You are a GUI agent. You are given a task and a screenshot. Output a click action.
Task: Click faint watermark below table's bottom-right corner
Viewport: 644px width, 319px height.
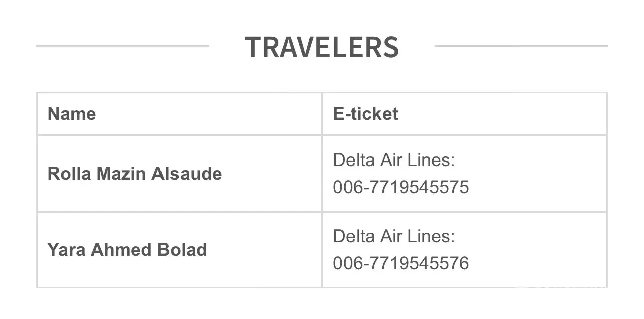tap(562, 287)
